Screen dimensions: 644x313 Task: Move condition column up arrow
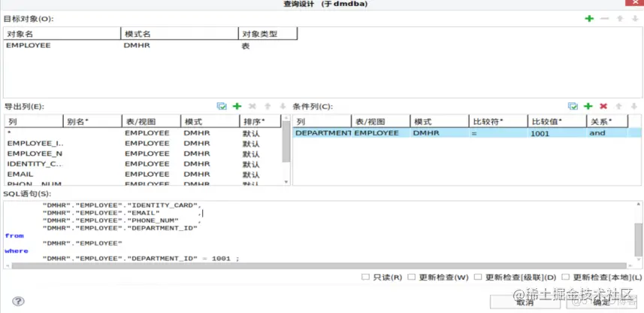click(x=620, y=106)
